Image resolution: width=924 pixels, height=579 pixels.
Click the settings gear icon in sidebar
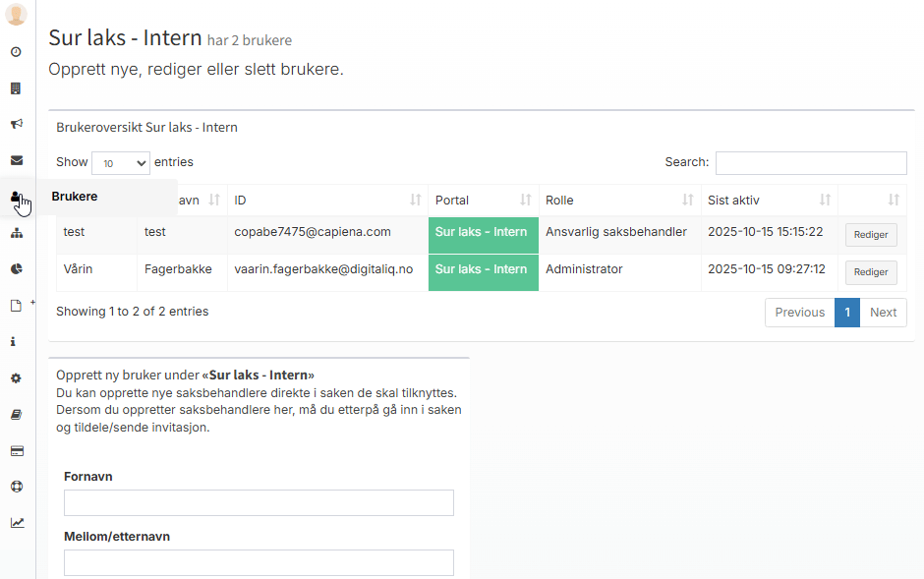coord(16,378)
